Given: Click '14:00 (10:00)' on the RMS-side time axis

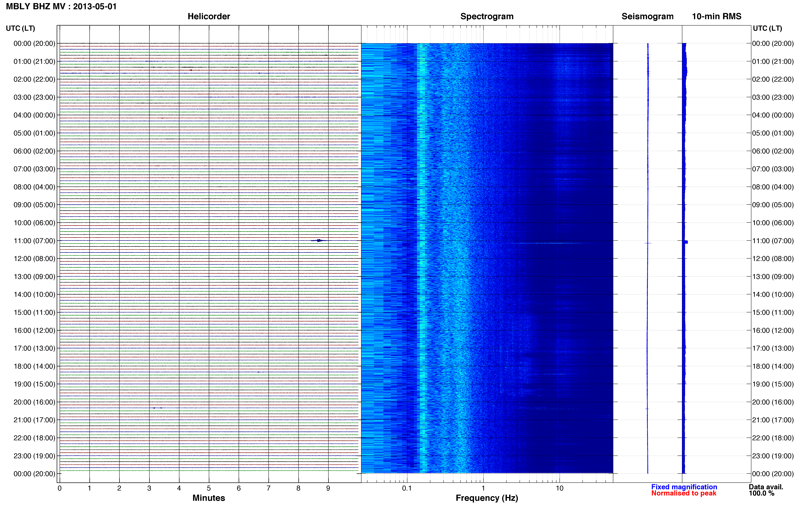Looking at the screenshot, I should pos(773,294).
